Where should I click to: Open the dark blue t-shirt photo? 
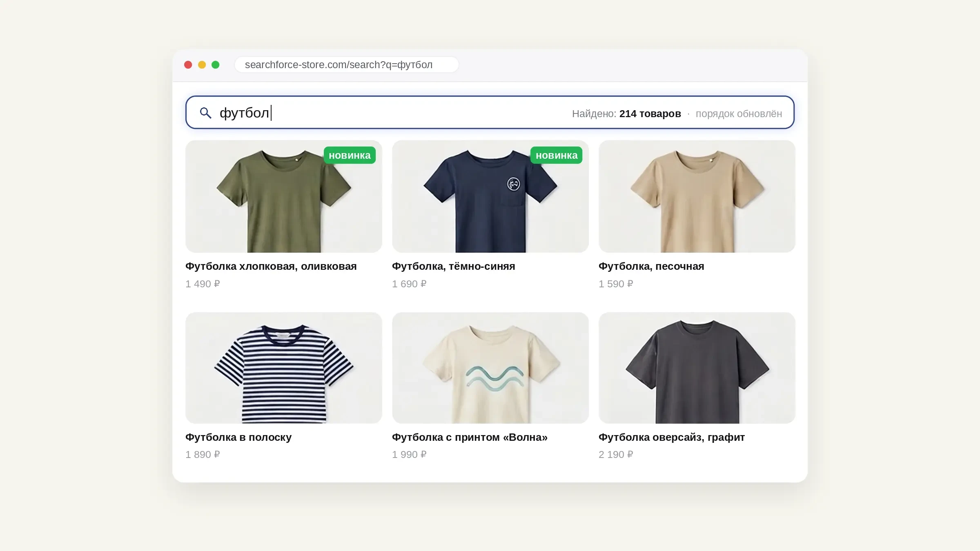490,196
